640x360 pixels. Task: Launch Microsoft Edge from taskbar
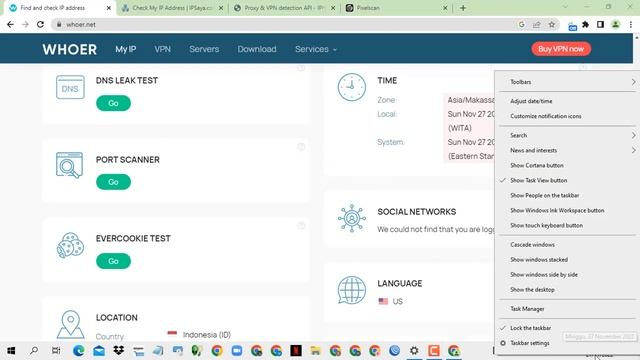point(78,351)
